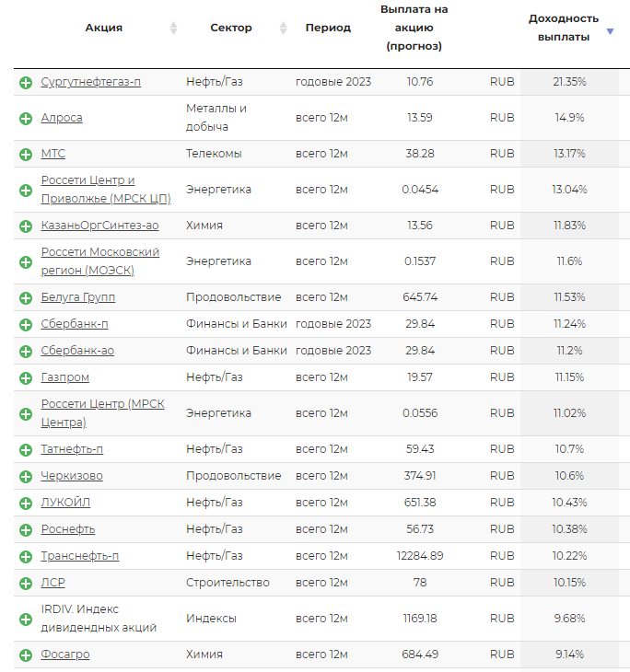Click the plus icon beside Роснефть
Screen dimensions: 630x672
(26, 529)
